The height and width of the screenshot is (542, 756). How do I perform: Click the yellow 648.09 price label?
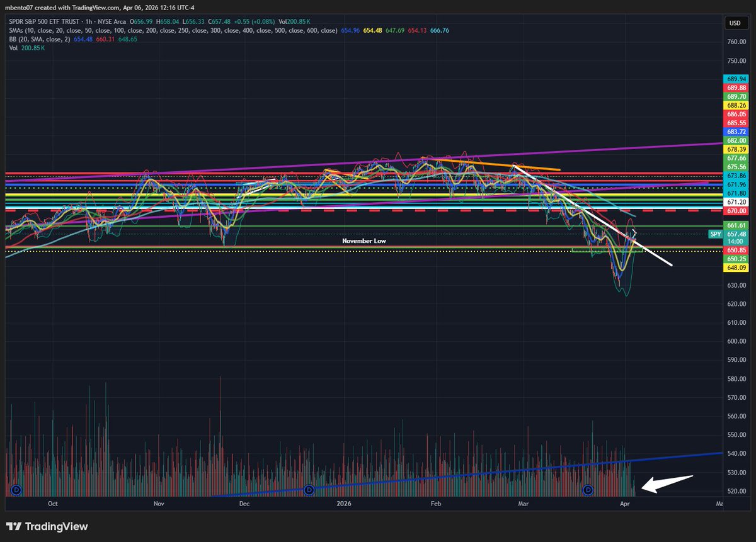coord(736,268)
